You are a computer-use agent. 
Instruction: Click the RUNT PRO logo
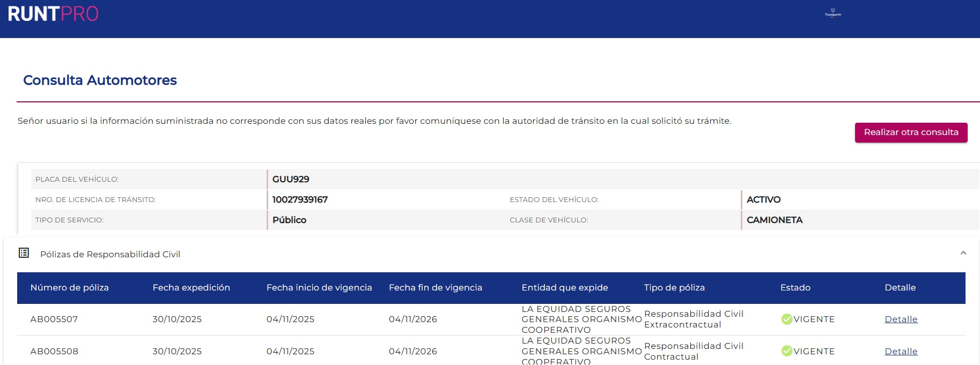[53, 14]
